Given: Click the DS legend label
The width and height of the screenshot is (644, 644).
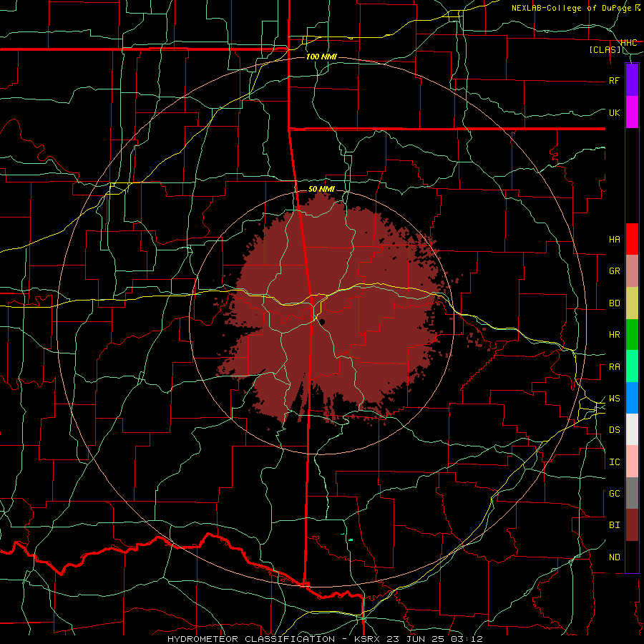Looking at the screenshot, I should point(615,430).
